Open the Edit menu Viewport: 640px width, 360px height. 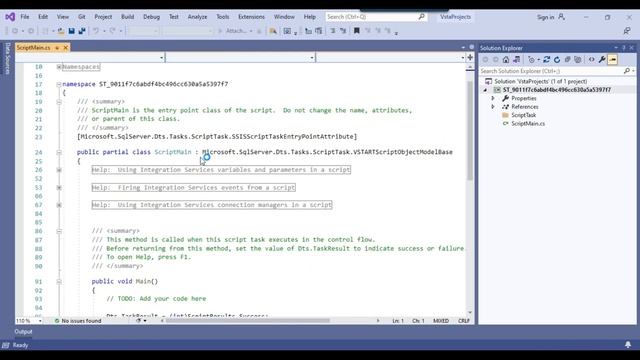pyautogui.click(x=43, y=17)
